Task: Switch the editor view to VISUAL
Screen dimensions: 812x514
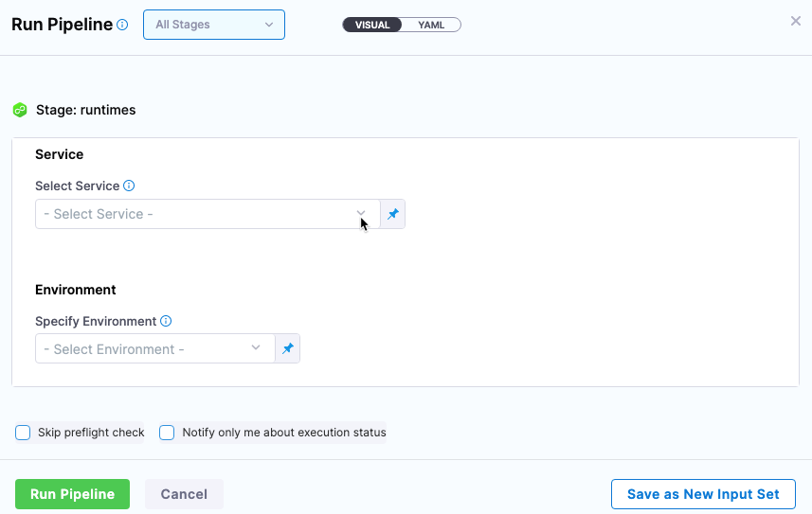Action: point(372,25)
